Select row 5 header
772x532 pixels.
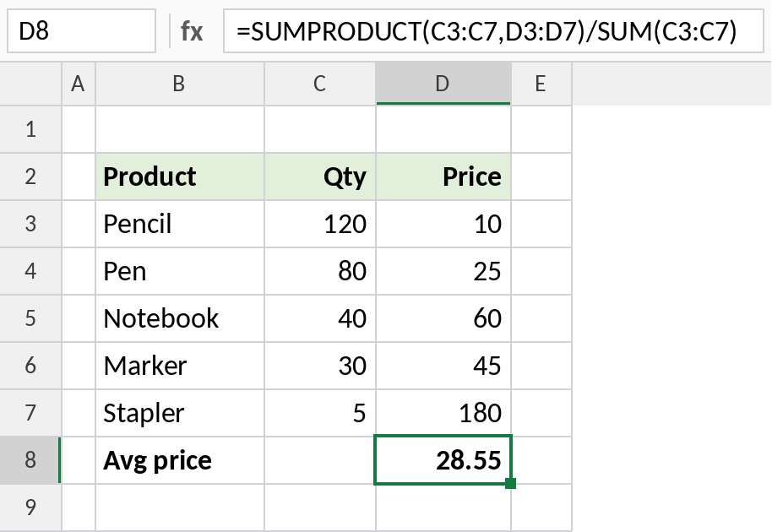[30, 318]
